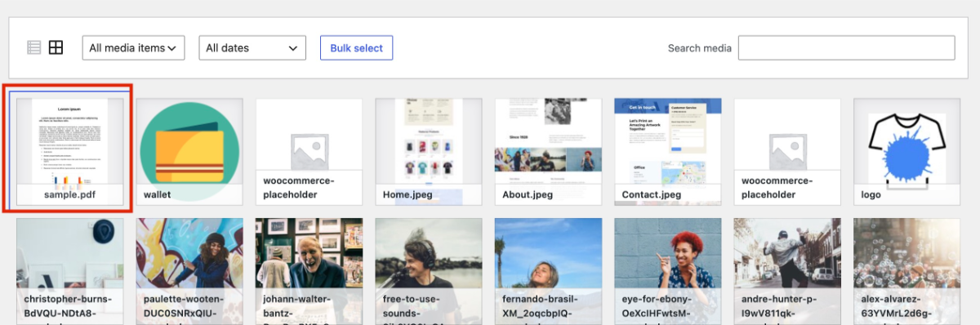This screenshot has height=325, width=980.
Task: Open the eye-for-ebony photo thumbnail
Action: click(667, 271)
